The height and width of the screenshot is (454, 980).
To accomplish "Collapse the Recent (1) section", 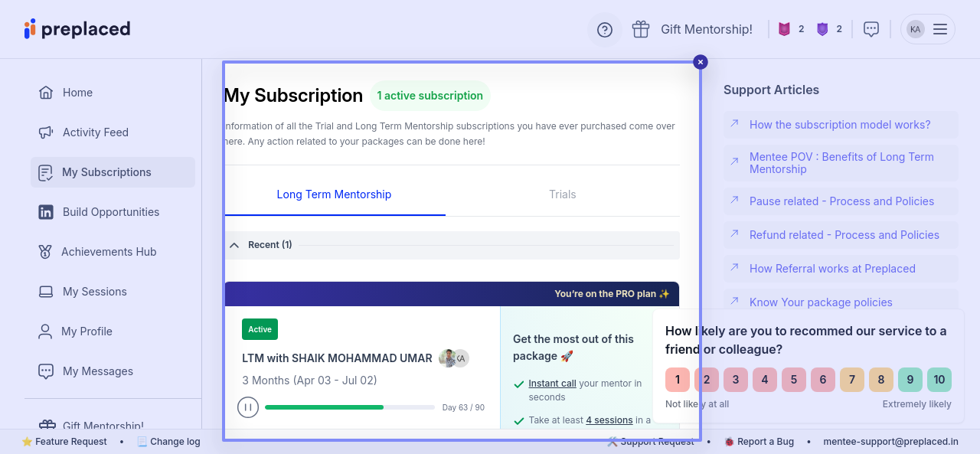I will point(235,245).
